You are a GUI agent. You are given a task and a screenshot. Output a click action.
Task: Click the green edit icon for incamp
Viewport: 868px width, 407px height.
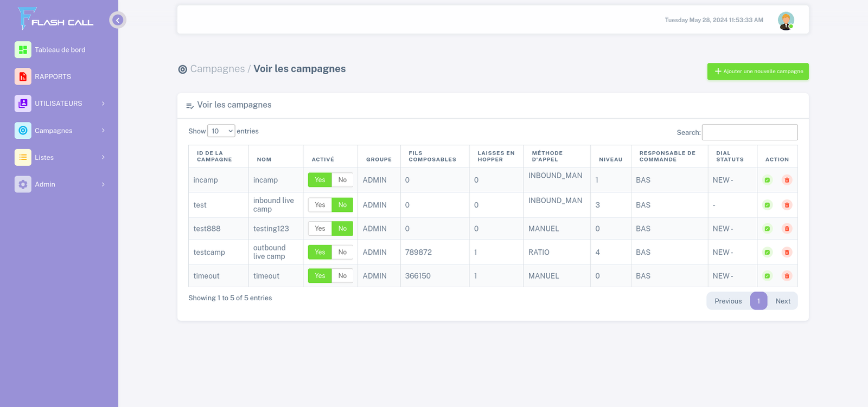pyautogui.click(x=767, y=180)
